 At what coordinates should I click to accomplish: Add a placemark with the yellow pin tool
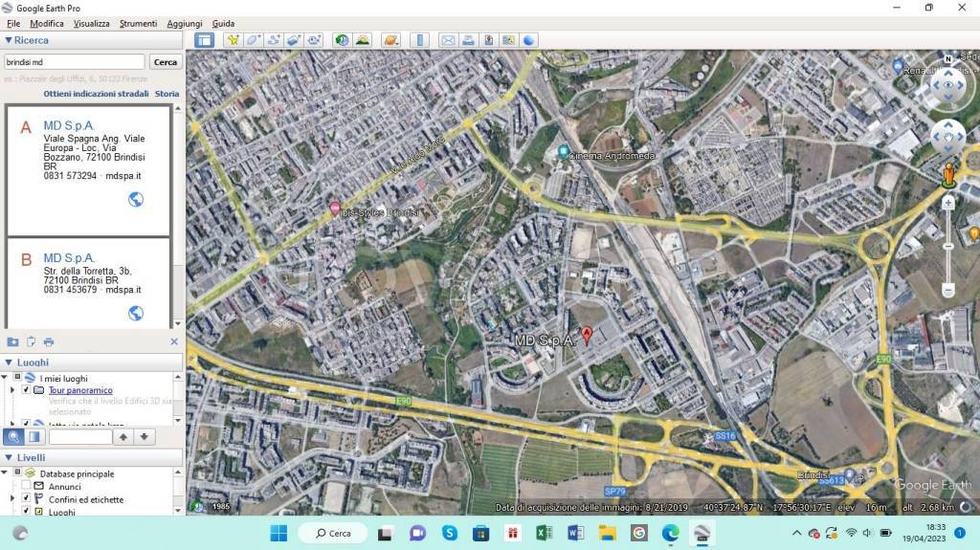tap(234, 40)
